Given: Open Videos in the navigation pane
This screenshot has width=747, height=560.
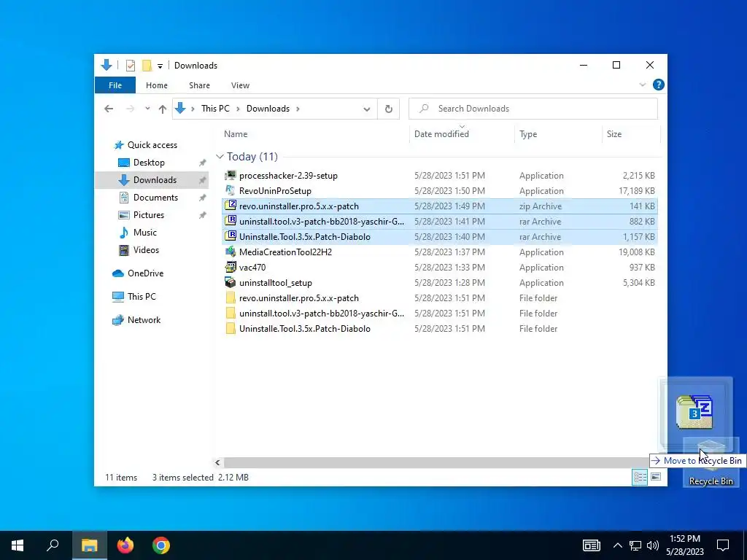Looking at the screenshot, I should (x=146, y=250).
